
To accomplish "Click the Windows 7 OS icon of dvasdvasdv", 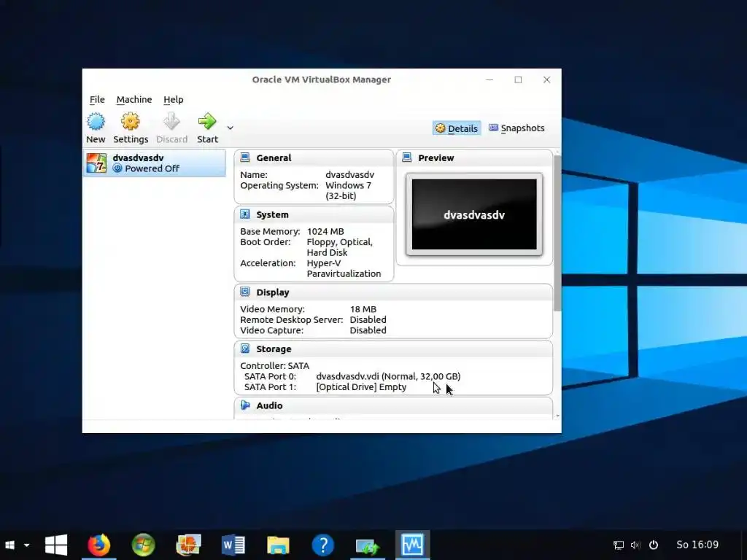I will click(x=97, y=163).
